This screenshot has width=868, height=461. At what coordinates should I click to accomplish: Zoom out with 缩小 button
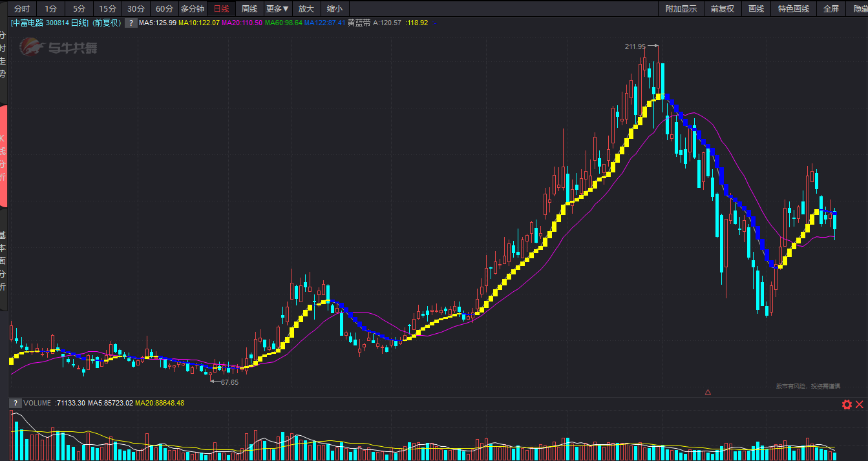pyautogui.click(x=335, y=8)
